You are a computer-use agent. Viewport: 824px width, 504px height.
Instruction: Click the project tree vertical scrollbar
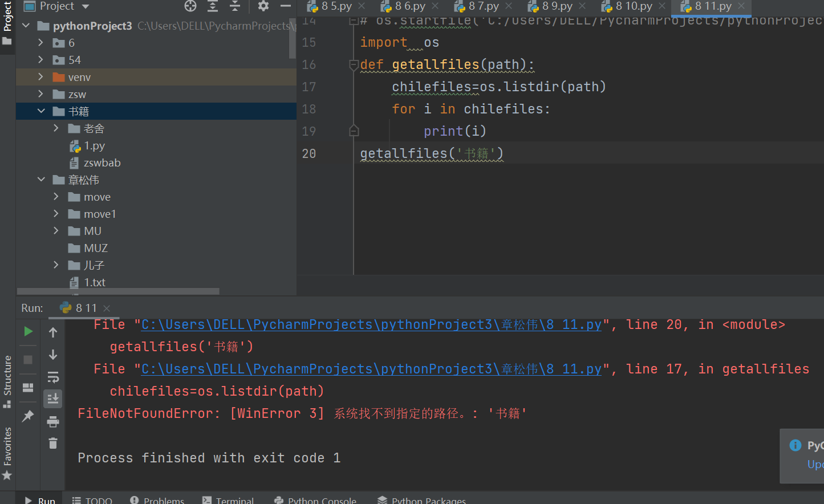click(293, 39)
